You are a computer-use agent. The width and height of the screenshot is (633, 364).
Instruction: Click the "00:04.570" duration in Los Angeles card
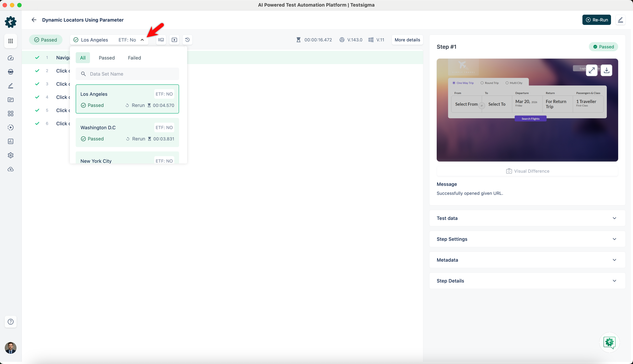click(163, 105)
